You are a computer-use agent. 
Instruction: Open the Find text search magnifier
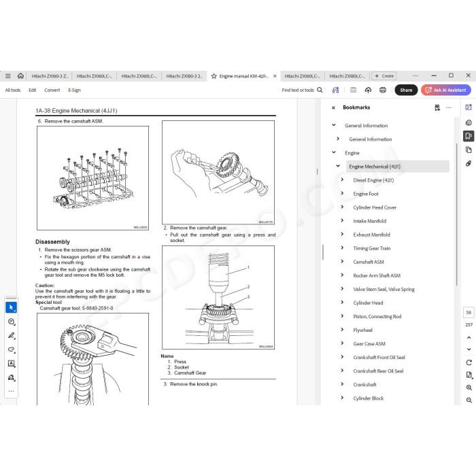tap(320, 90)
